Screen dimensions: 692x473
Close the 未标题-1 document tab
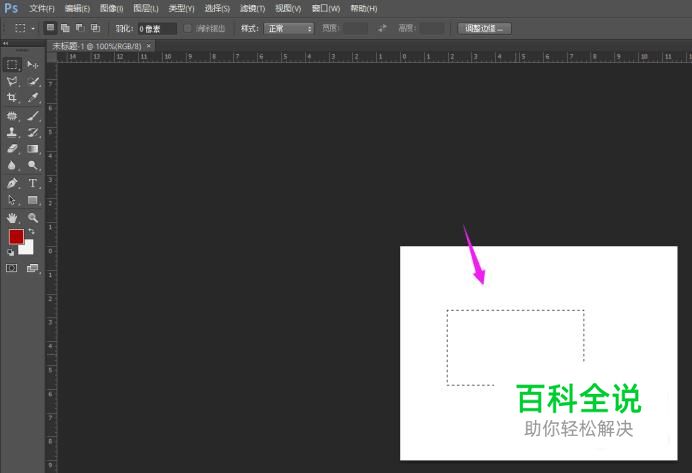point(149,46)
